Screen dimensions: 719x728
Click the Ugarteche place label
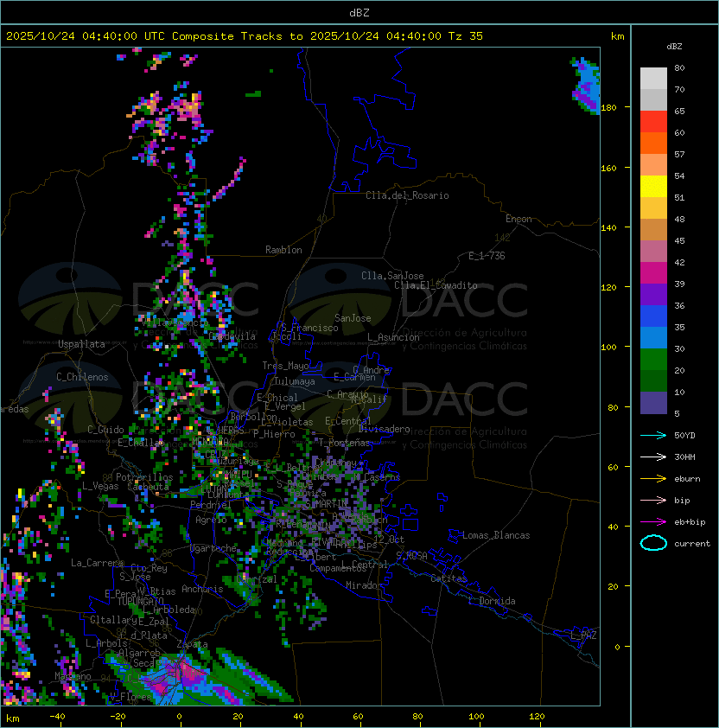tap(213, 548)
